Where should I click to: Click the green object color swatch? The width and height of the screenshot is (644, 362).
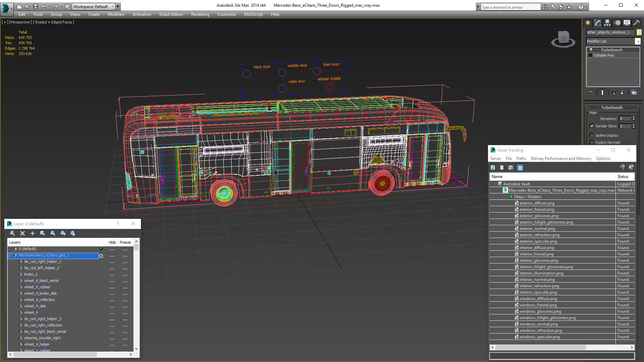coord(639,32)
